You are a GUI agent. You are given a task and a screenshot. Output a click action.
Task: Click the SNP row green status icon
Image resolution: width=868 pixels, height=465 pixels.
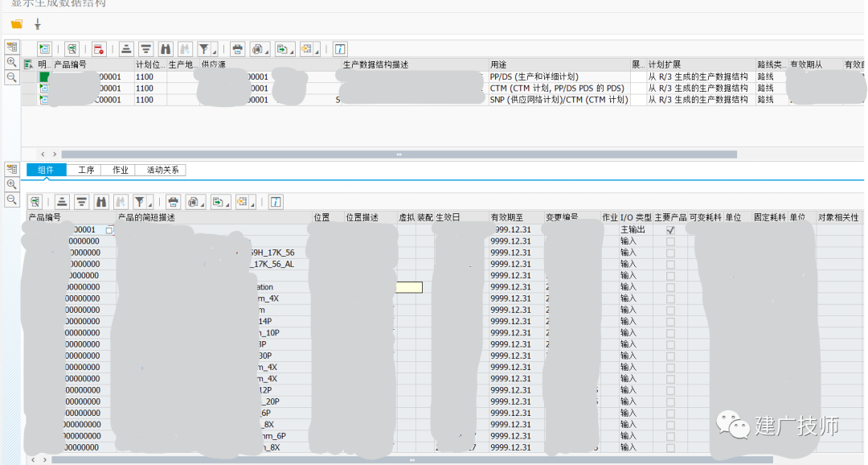point(43,100)
